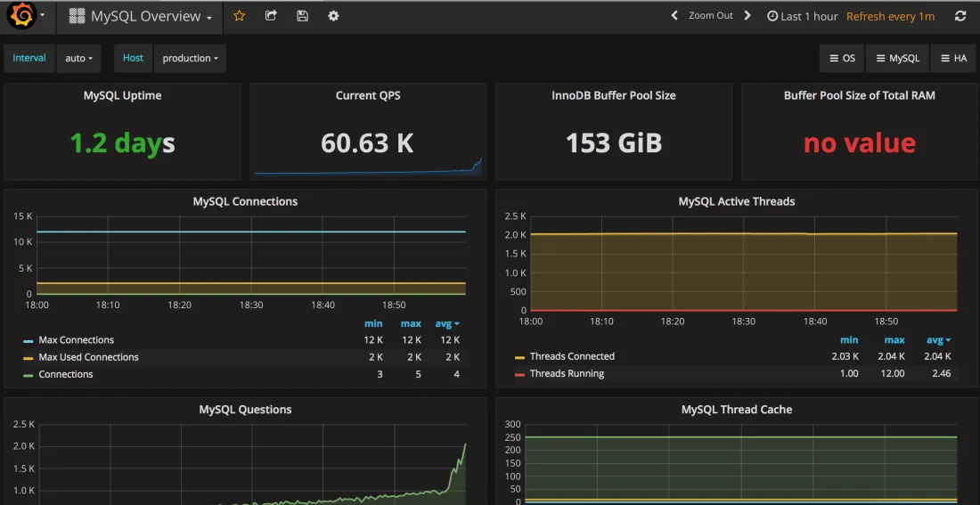The image size is (980, 505).
Task: Open Buffer Pool Size of Total RAM title
Action: coord(860,95)
